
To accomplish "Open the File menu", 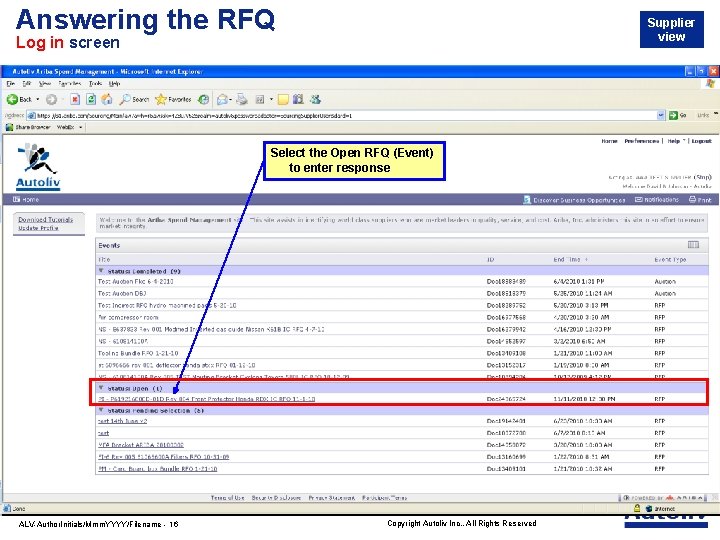I will tap(11, 84).
